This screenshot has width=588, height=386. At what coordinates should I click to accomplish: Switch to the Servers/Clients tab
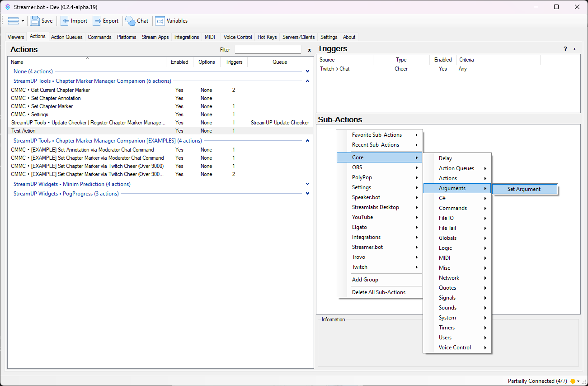point(299,37)
